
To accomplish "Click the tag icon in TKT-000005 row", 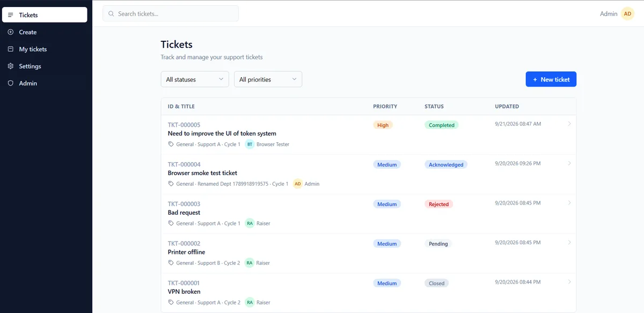I will (171, 144).
